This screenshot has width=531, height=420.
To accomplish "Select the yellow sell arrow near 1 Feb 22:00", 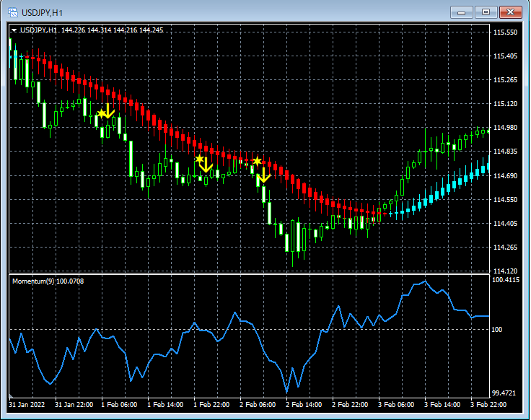I will [206, 165].
